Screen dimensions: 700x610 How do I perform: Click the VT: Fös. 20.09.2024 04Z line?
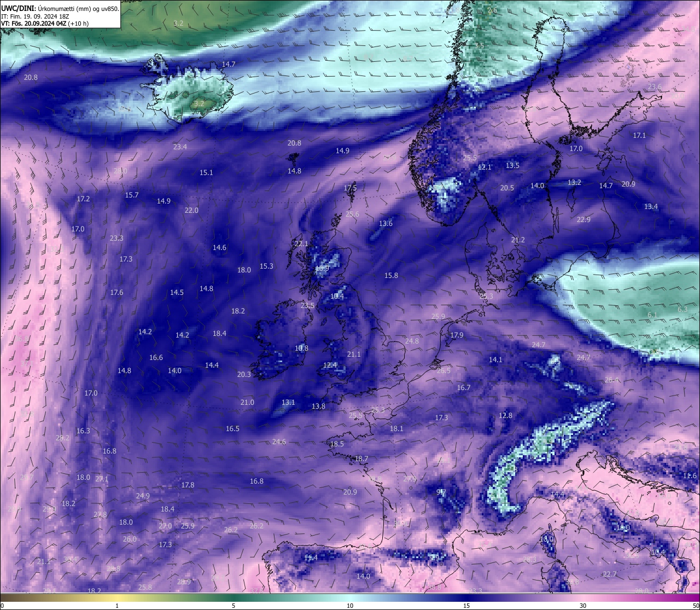(45, 24)
